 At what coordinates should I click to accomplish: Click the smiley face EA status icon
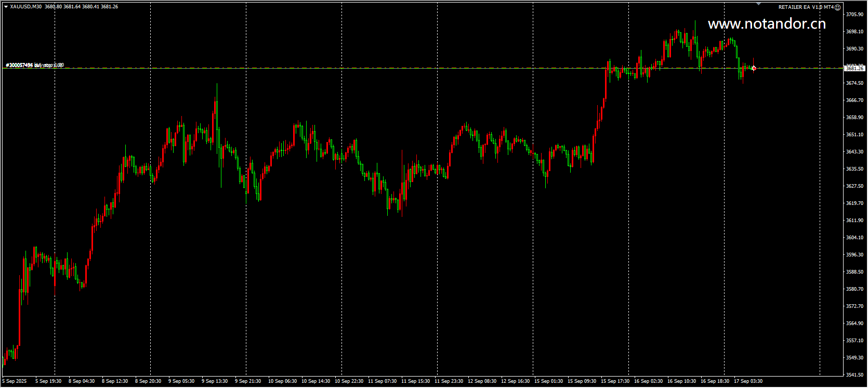(x=837, y=7)
